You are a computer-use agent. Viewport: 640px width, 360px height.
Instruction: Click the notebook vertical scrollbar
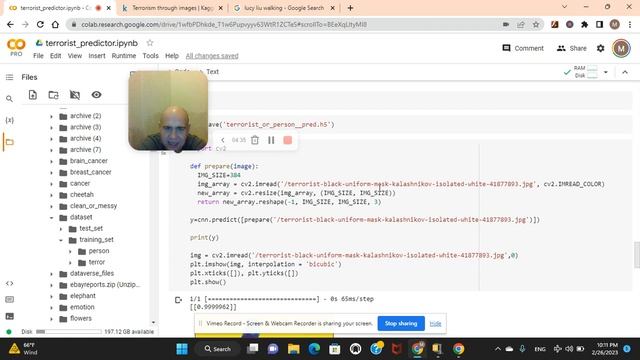(x=637, y=255)
